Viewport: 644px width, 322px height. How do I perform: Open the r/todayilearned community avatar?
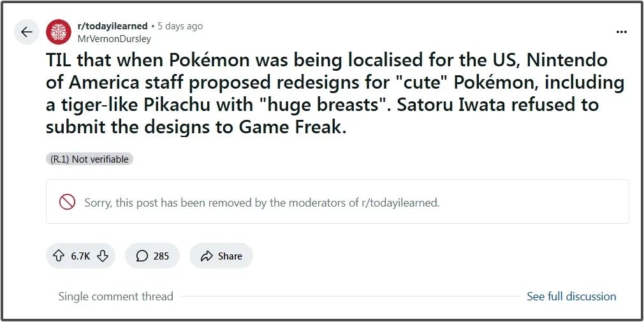[x=59, y=32]
